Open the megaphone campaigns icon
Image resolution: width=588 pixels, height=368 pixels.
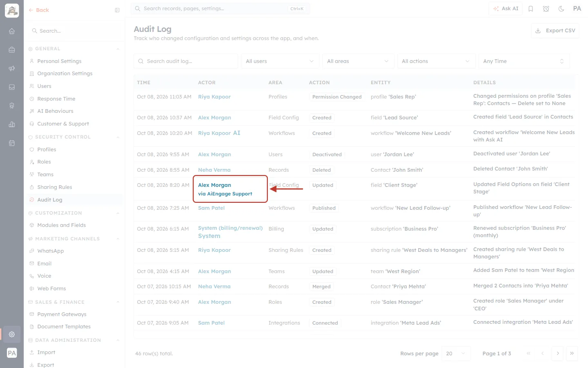(12, 68)
